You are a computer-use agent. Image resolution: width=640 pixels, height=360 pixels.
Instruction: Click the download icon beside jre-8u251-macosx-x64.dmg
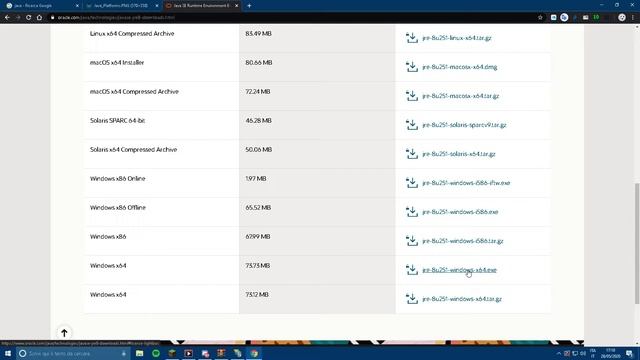point(412,67)
